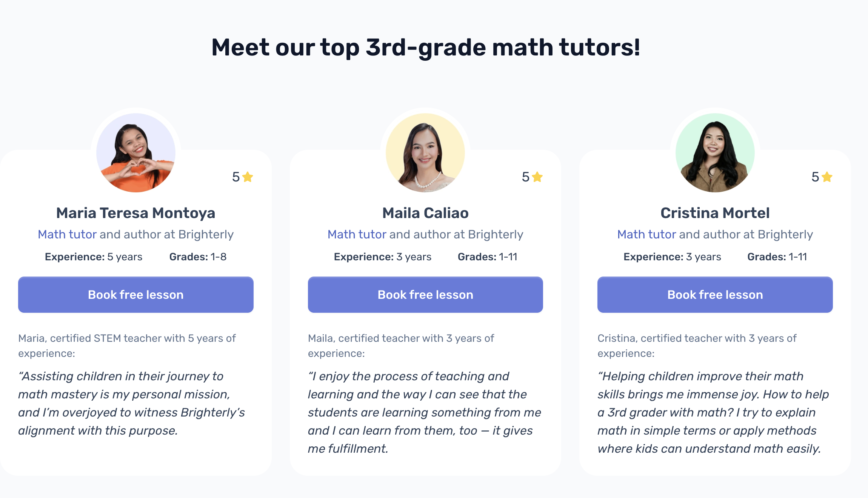Book a free lesson with Maria Teresa Montoya

coord(136,295)
